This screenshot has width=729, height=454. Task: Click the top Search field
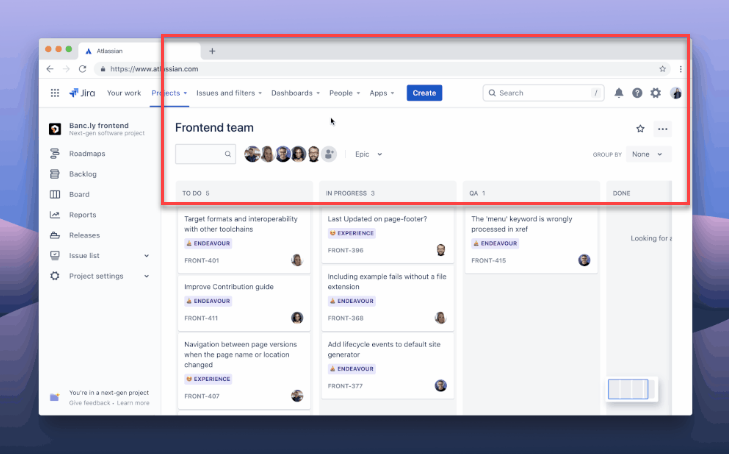click(x=543, y=93)
